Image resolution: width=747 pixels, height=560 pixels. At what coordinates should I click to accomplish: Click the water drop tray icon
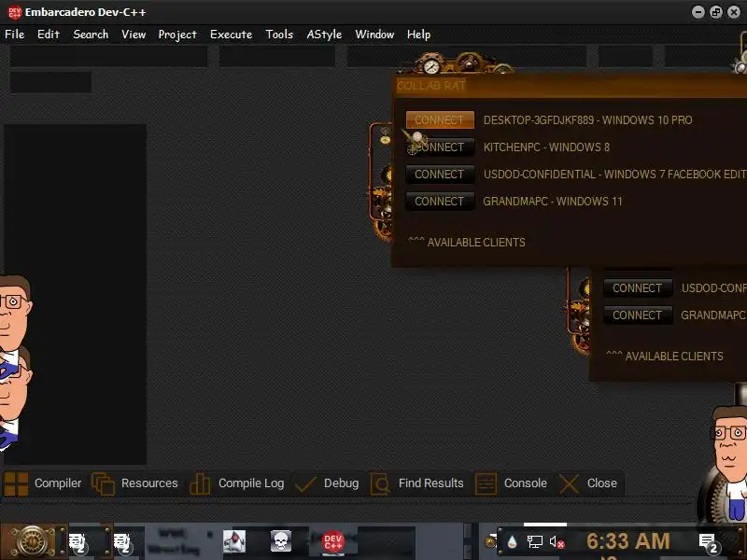coord(512,542)
